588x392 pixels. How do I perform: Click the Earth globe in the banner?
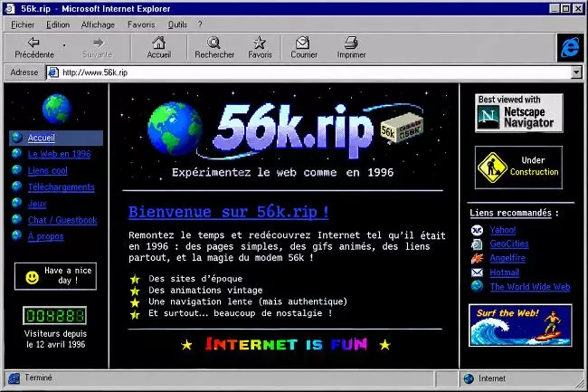pos(174,129)
